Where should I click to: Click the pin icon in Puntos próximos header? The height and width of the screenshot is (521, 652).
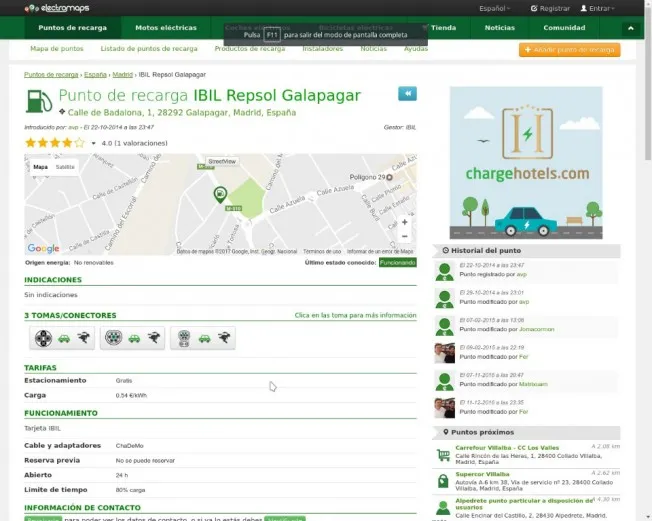pyautogui.click(x=446, y=432)
